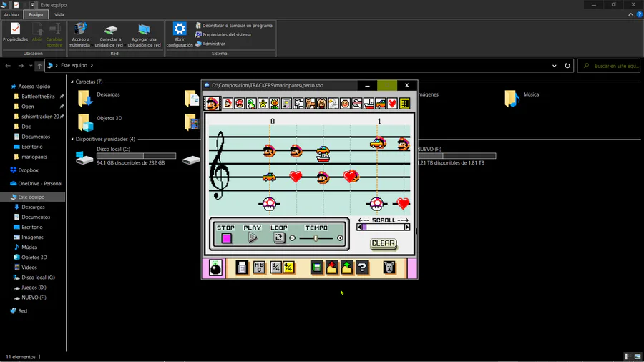
Task: Stop playback with the pink Stop button
Action: (x=226, y=238)
